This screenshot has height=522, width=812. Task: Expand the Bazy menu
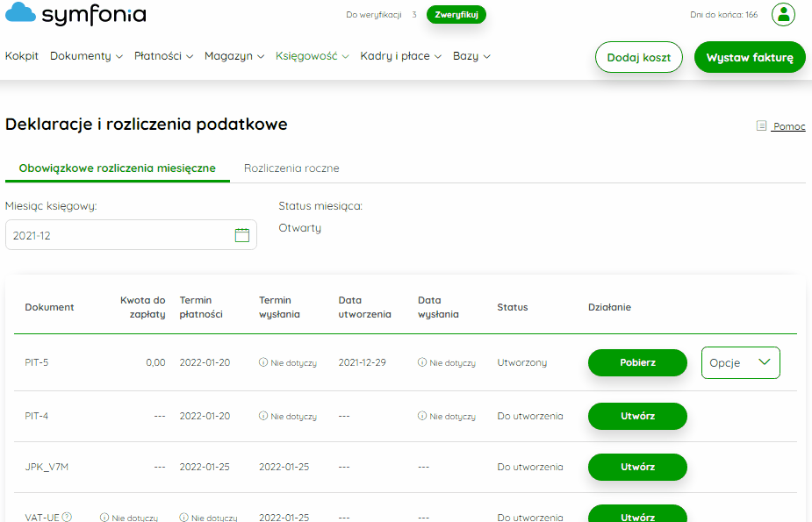pyautogui.click(x=471, y=56)
